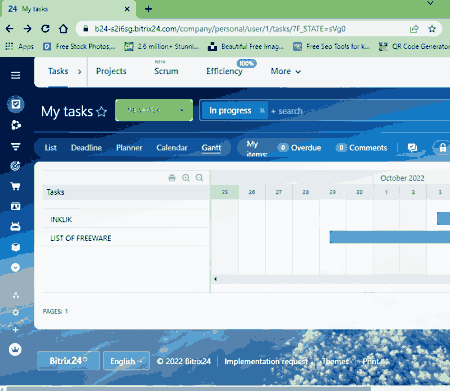Open the Projects tab
450x391 pixels.
point(111,71)
